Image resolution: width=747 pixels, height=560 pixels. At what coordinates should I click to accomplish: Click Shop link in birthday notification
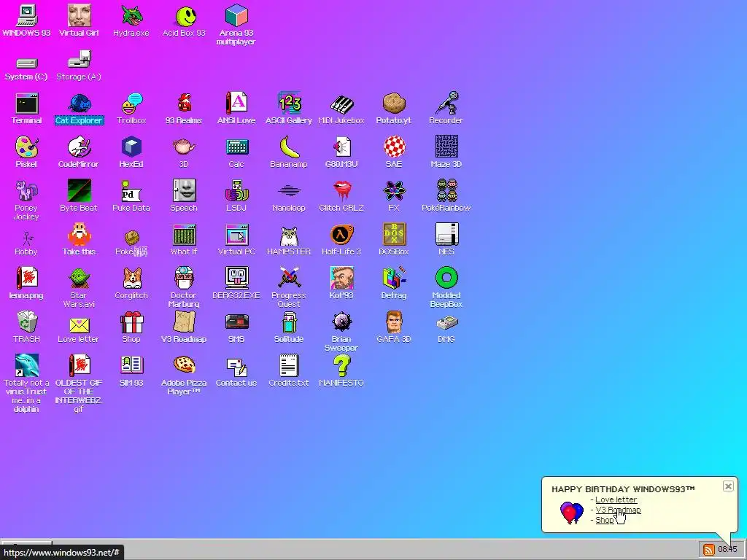coord(605,520)
